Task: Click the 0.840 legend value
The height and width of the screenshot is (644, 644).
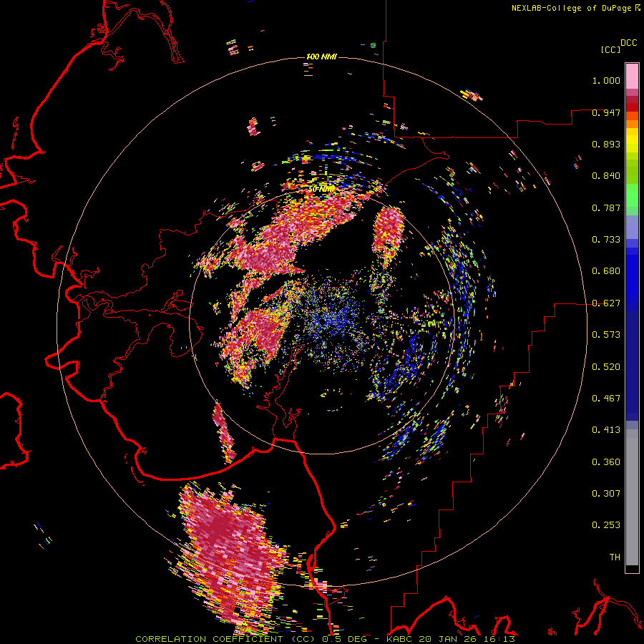Action: [x=606, y=176]
